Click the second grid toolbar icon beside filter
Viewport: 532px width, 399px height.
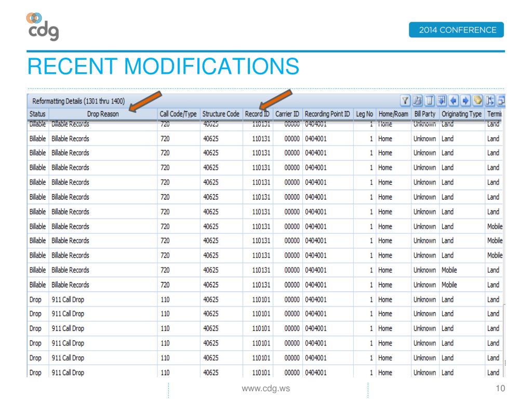tap(417, 100)
